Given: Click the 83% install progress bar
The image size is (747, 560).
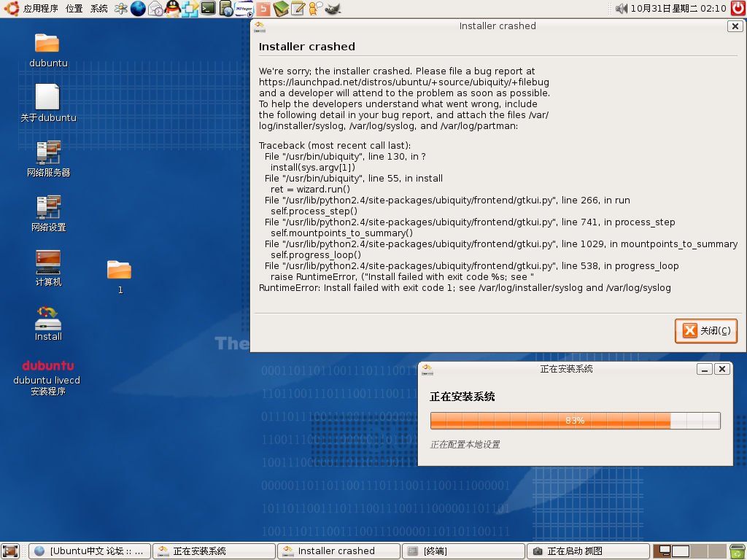Looking at the screenshot, I should click(575, 421).
